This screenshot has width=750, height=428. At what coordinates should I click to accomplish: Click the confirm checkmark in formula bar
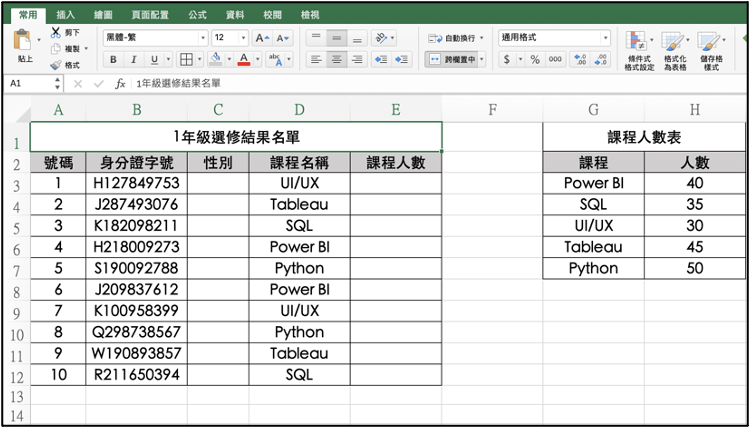click(x=99, y=84)
